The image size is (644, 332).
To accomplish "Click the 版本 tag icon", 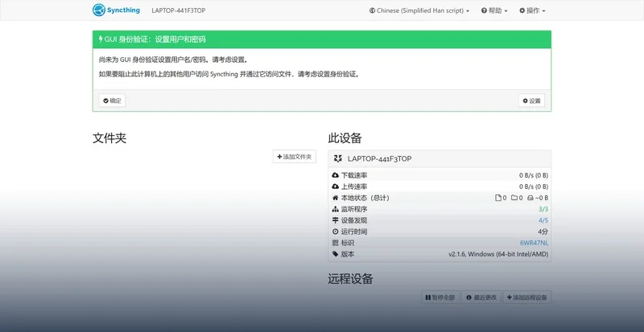I will click(335, 254).
